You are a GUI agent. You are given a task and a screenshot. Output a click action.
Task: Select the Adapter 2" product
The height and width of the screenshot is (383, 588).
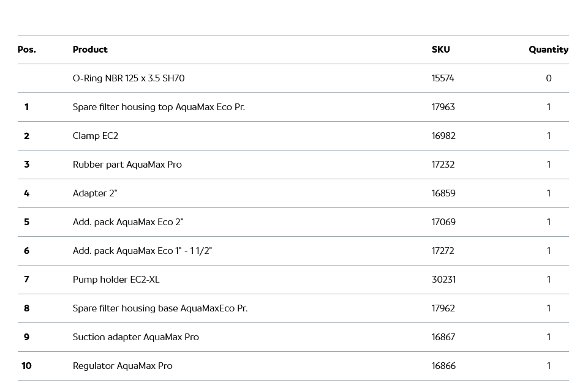point(95,193)
